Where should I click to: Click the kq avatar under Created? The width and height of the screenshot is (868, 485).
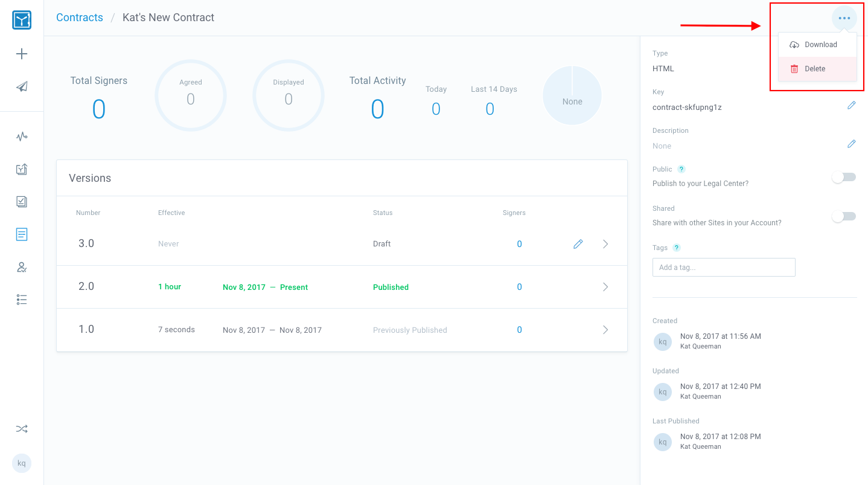click(x=663, y=341)
